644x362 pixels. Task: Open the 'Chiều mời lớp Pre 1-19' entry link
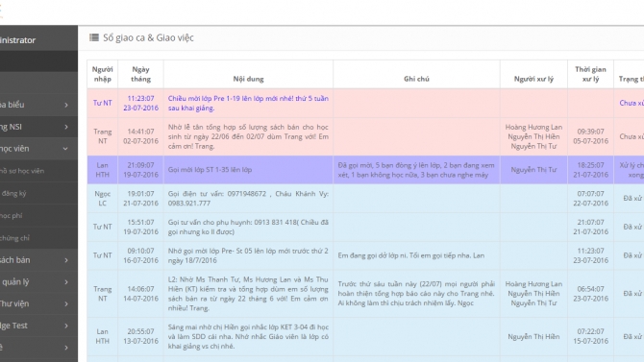pyautogui.click(x=248, y=104)
